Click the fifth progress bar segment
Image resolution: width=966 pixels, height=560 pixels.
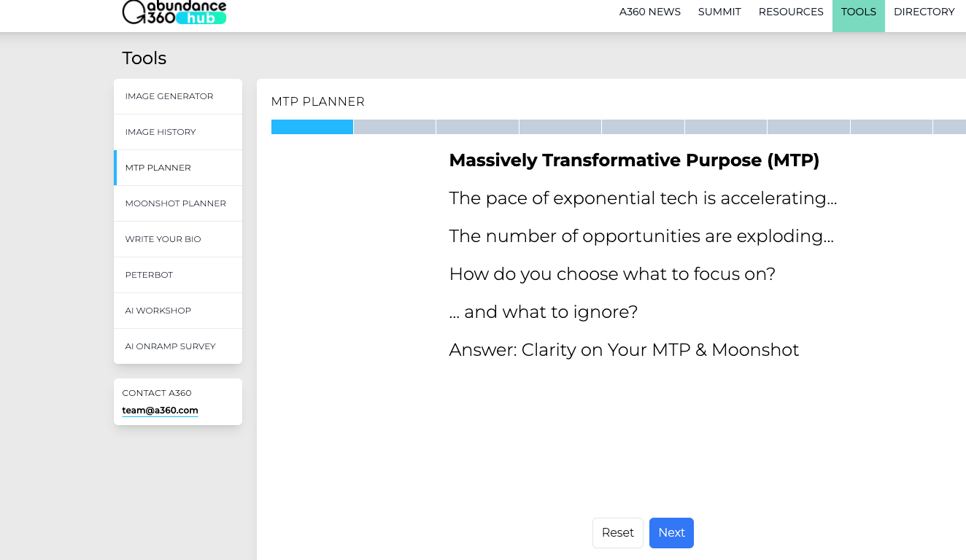[x=643, y=127]
